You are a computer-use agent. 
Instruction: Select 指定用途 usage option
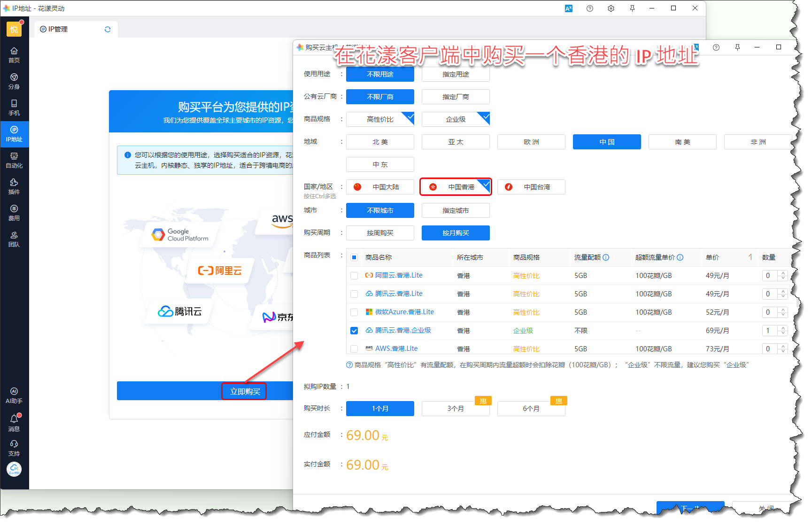click(456, 74)
